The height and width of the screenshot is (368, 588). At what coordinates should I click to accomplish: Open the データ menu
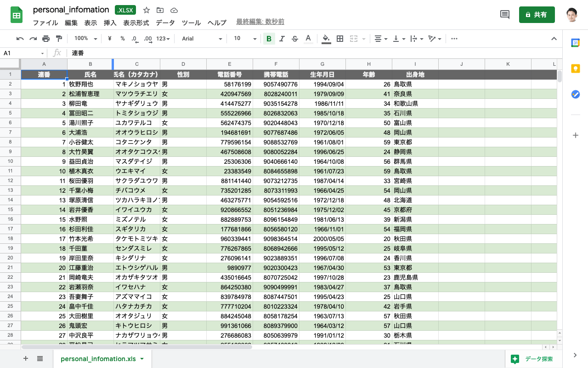point(165,23)
